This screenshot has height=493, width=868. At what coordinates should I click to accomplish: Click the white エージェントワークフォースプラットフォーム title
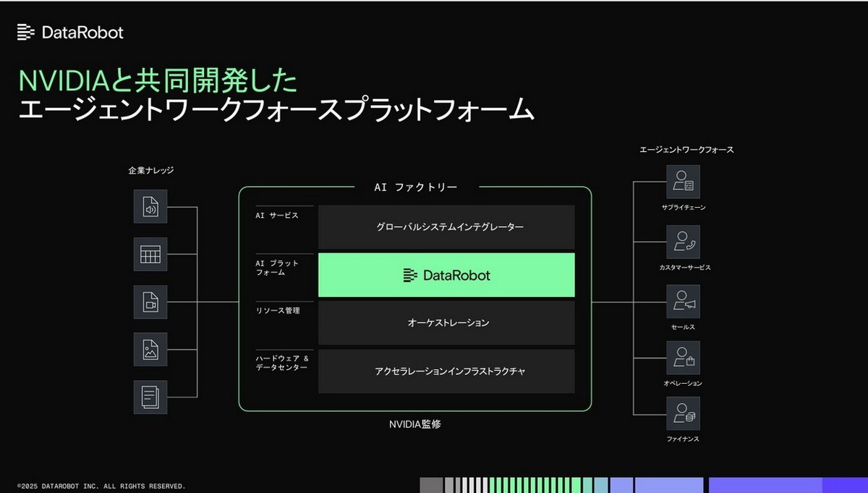pyautogui.click(x=276, y=111)
